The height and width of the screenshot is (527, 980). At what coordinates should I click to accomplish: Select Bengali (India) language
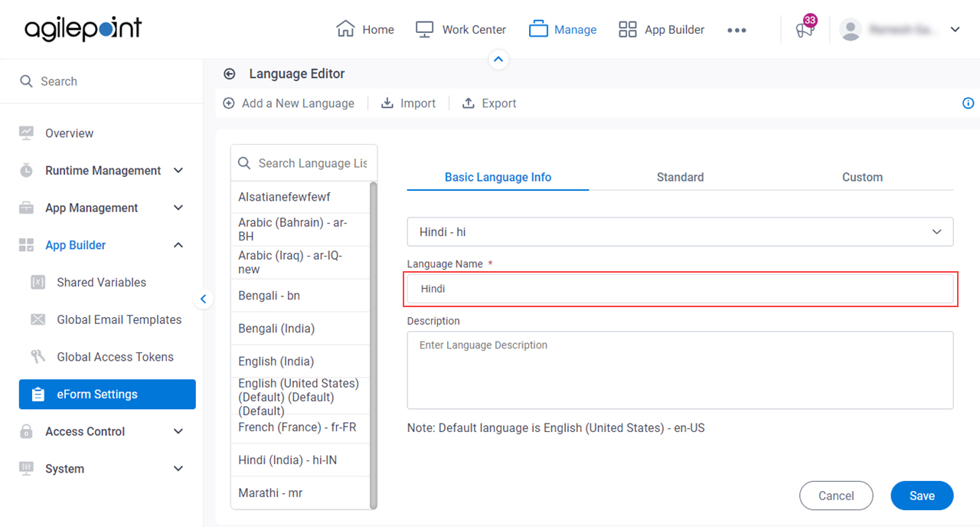click(x=300, y=328)
